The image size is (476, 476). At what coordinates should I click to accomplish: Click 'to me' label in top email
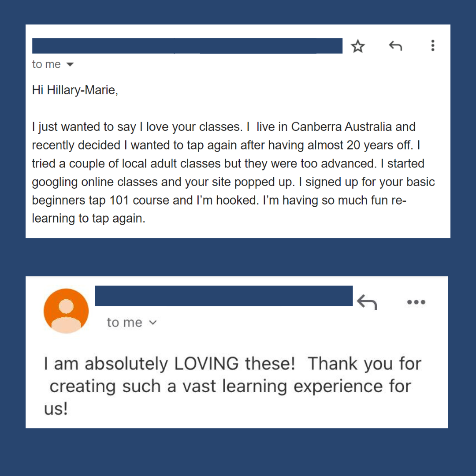(46, 64)
